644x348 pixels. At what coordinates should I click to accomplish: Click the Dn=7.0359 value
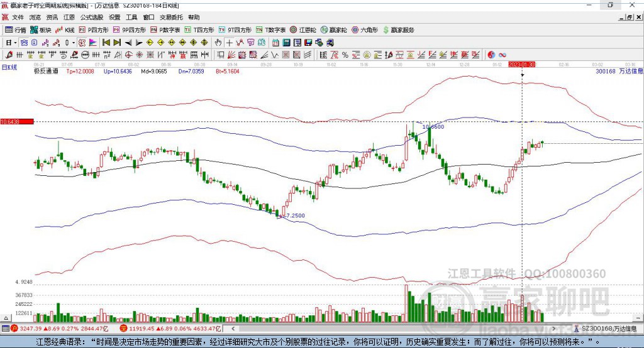tap(191, 71)
